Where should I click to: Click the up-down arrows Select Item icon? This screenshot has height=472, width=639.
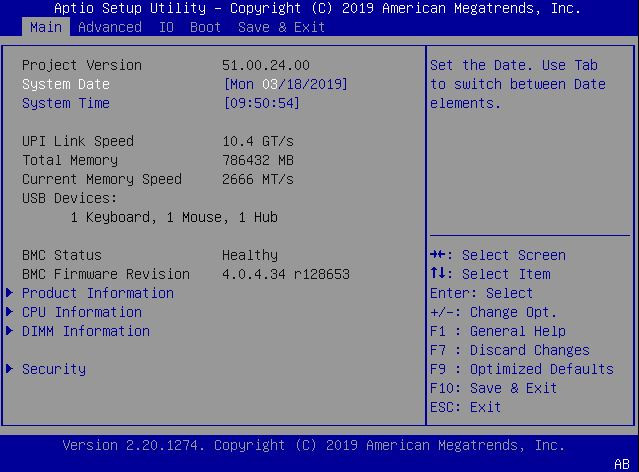pyautogui.click(x=438, y=273)
